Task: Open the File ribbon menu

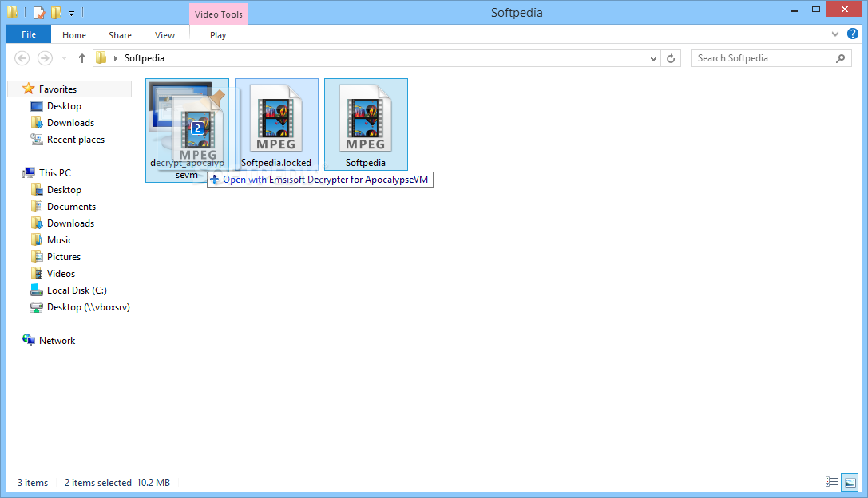Action: tap(29, 34)
